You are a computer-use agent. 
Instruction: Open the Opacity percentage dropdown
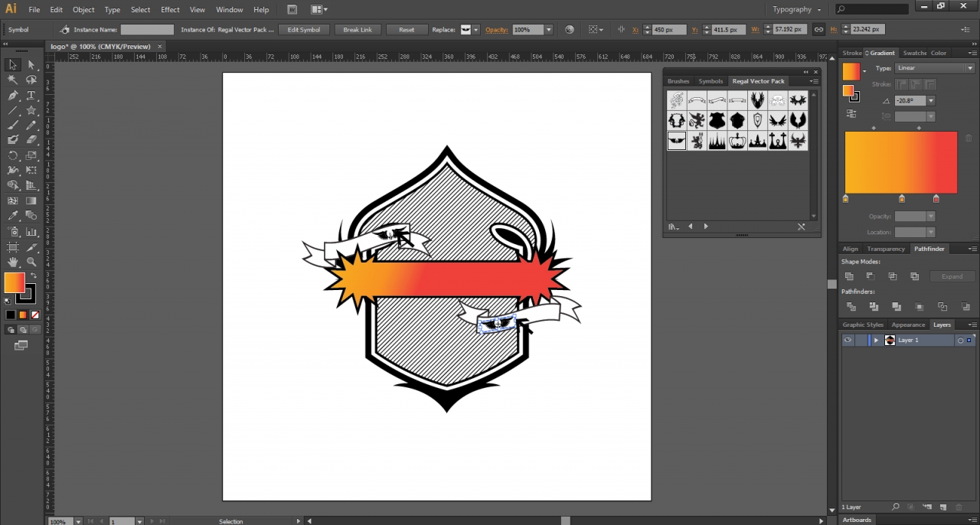point(548,30)
